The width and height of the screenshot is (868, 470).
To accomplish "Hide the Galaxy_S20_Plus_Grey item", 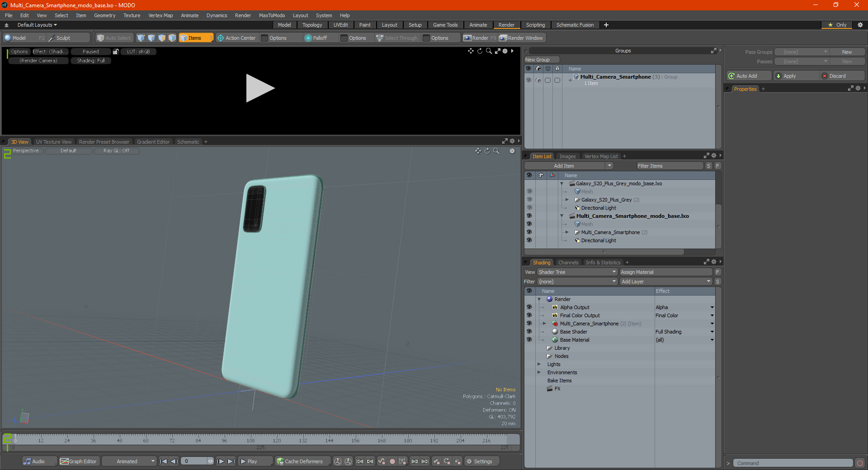I will point(529,200).
